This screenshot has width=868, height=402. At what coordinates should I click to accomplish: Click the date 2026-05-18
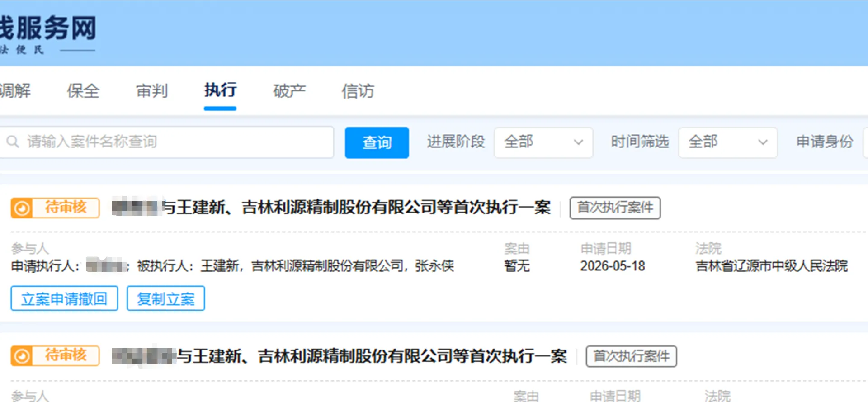point(613,266)
